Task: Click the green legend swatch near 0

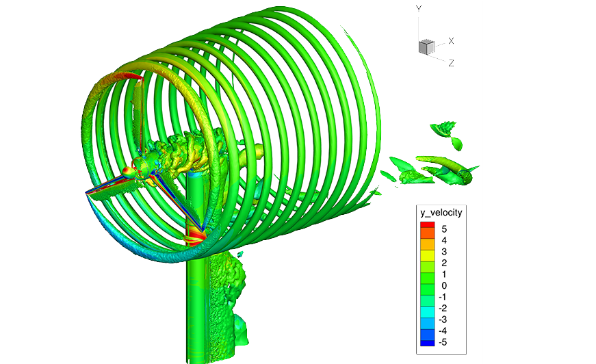Action: click(427, 285)
